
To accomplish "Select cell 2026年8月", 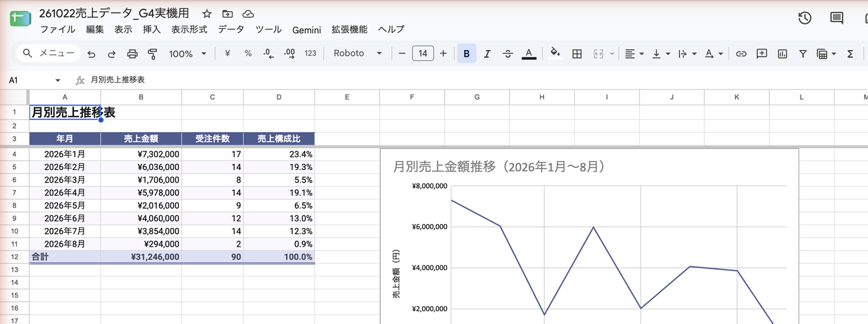I will [65, 244].
